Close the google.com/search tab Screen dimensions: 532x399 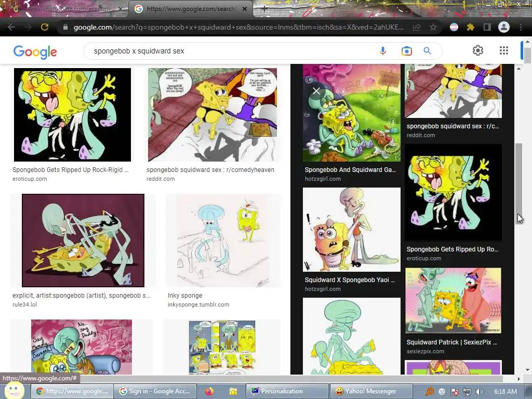coord(245,9)
